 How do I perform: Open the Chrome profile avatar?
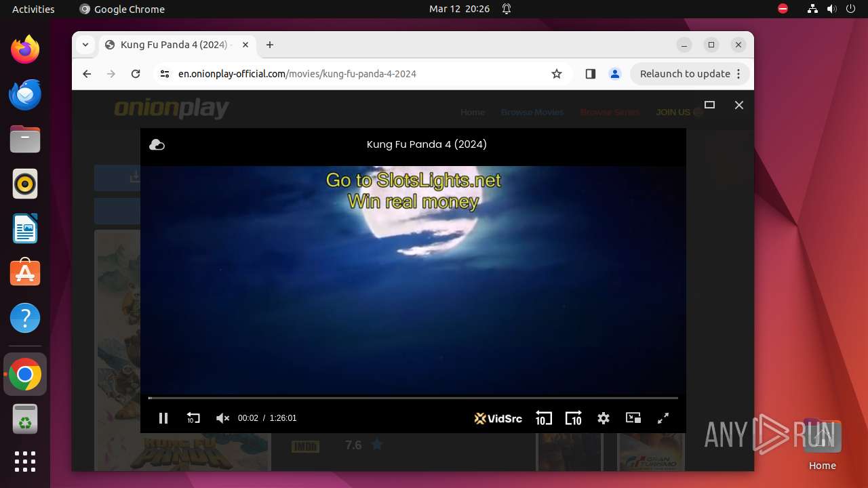point(615,74)
